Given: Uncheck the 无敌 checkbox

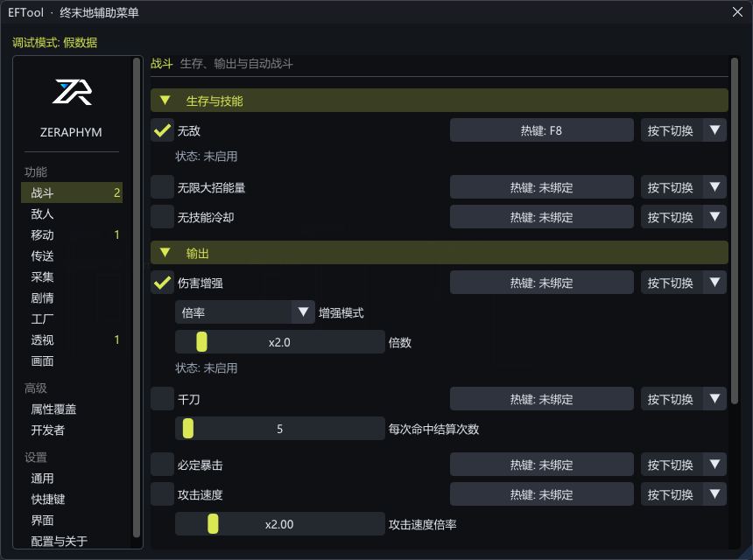Looking at the screenshot, I should click(x=162, y=130).
